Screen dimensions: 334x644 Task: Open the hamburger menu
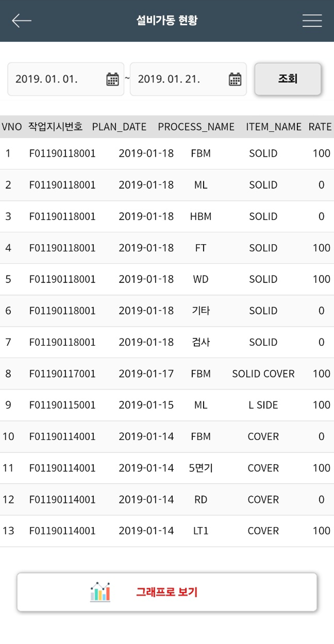click(312, 21)
